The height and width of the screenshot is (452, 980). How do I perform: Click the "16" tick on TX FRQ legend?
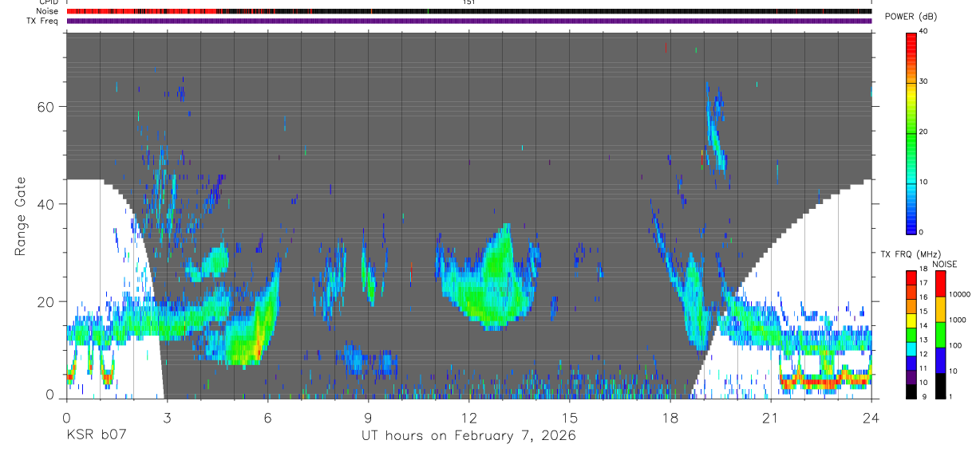click(x=923, y=297)
